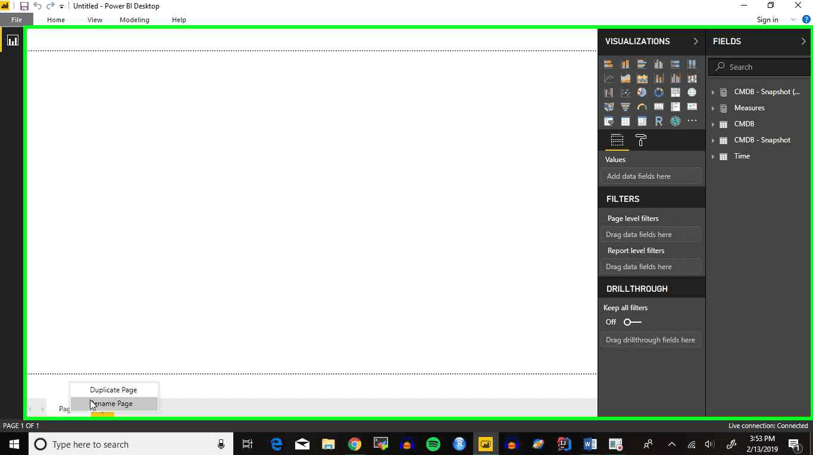Choose Duplicate Page from context menu
This screenshot has width=815, height=455.
tap(114, 390)
